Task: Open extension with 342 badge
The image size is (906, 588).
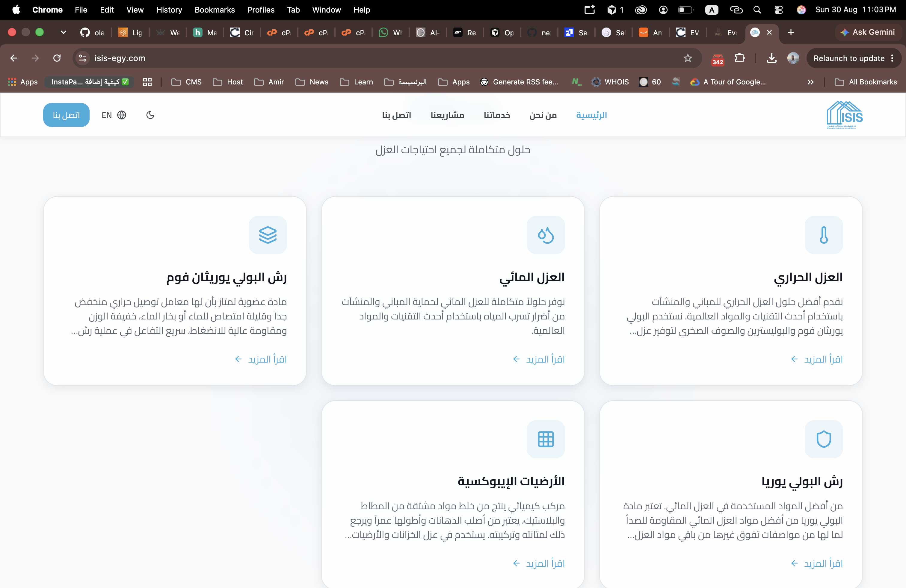Action: pyautogui.click(x=718, y=59)
